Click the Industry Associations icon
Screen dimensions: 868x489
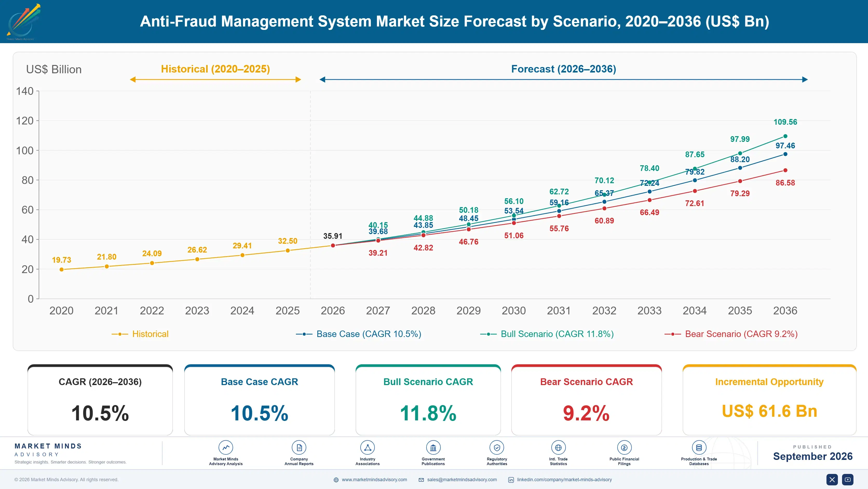point(367,447)
